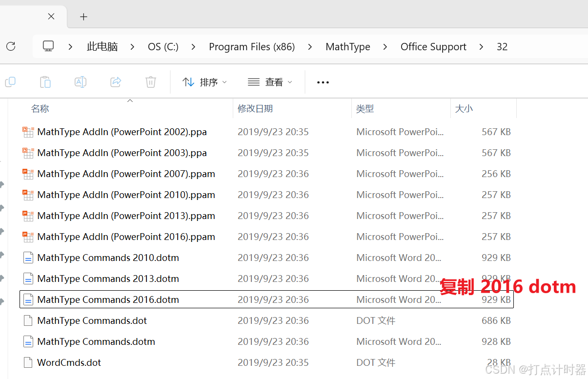Click the MathType Commands.dotm Word icon
Viewport: 588px width, 379px height.
click(28, 341)
